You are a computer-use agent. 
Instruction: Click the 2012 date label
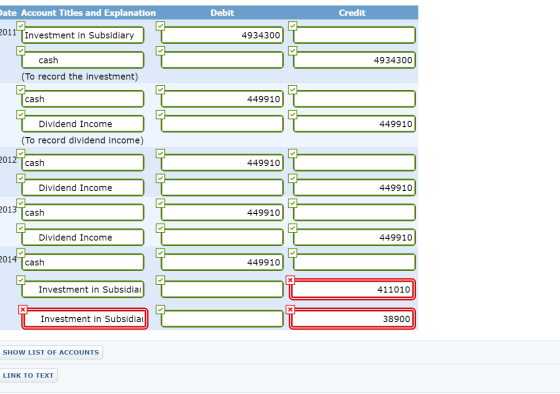[8, 160]
